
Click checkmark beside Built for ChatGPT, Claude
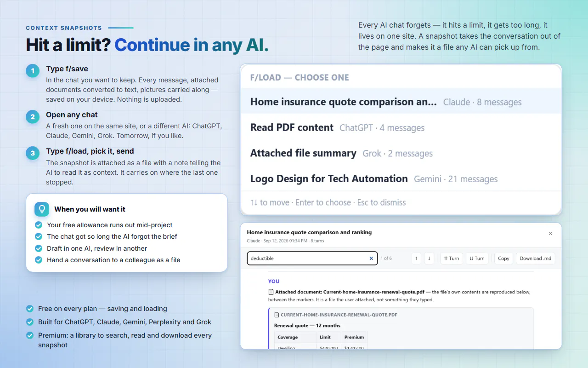coord(30,322)
